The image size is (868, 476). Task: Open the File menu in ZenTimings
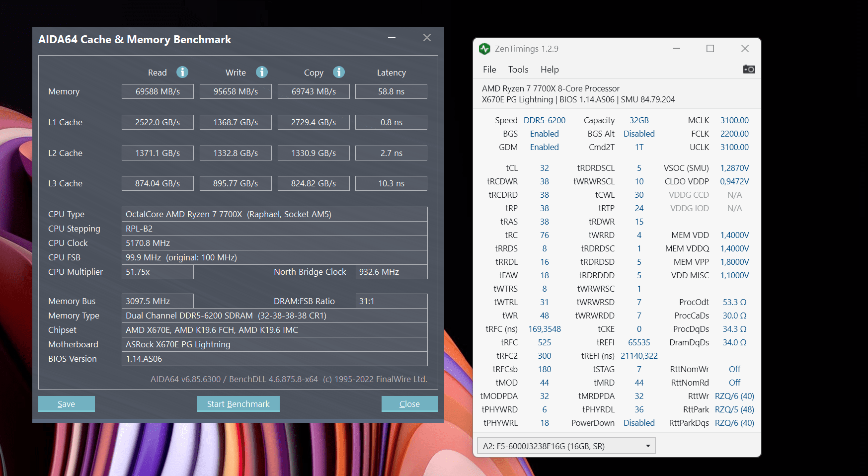(x=489, y=70)
